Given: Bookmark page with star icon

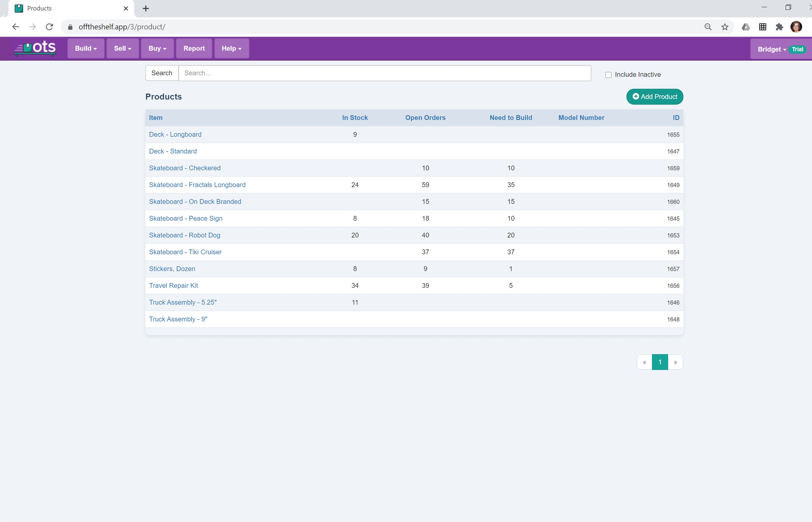Looking at the screenshot, I should pyautogui.click(x=725, y=27).
